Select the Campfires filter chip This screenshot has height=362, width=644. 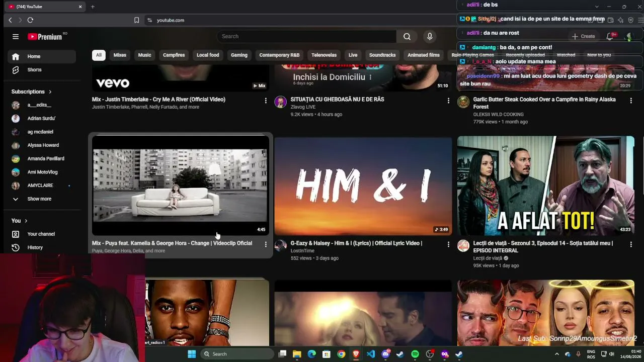174,55
